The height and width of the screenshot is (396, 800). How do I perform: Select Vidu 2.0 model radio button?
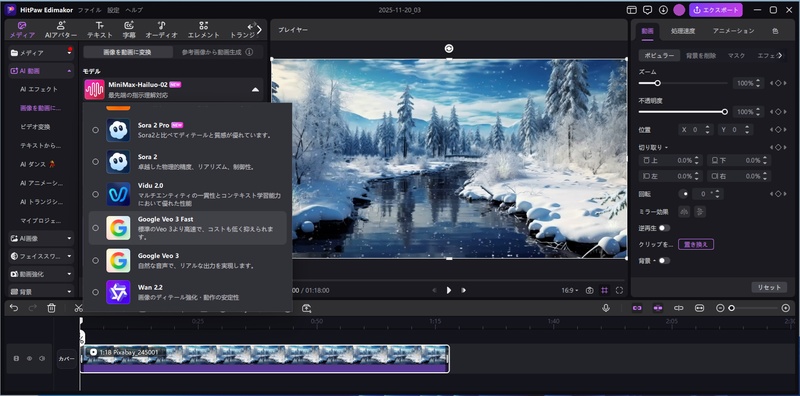pyautogui.click(x=95, y=194)
